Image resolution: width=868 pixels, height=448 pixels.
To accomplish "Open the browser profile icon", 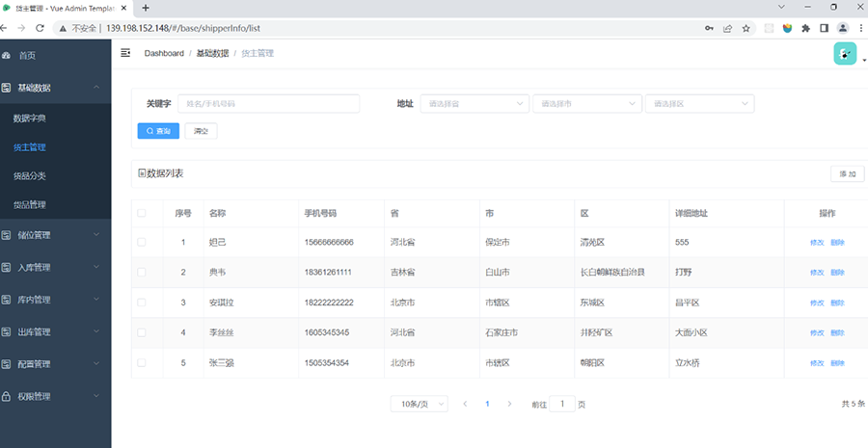I will point(843,28).
